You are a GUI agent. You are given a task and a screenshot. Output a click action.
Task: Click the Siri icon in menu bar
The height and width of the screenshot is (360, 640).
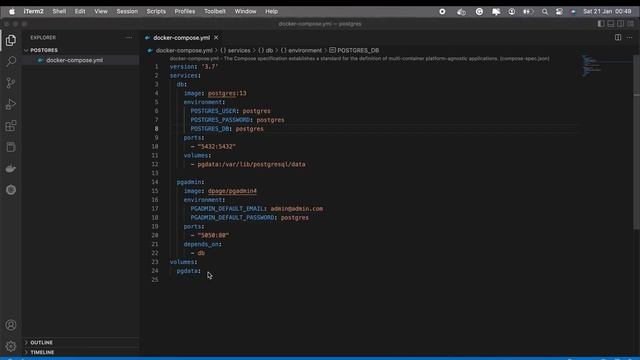573,11
